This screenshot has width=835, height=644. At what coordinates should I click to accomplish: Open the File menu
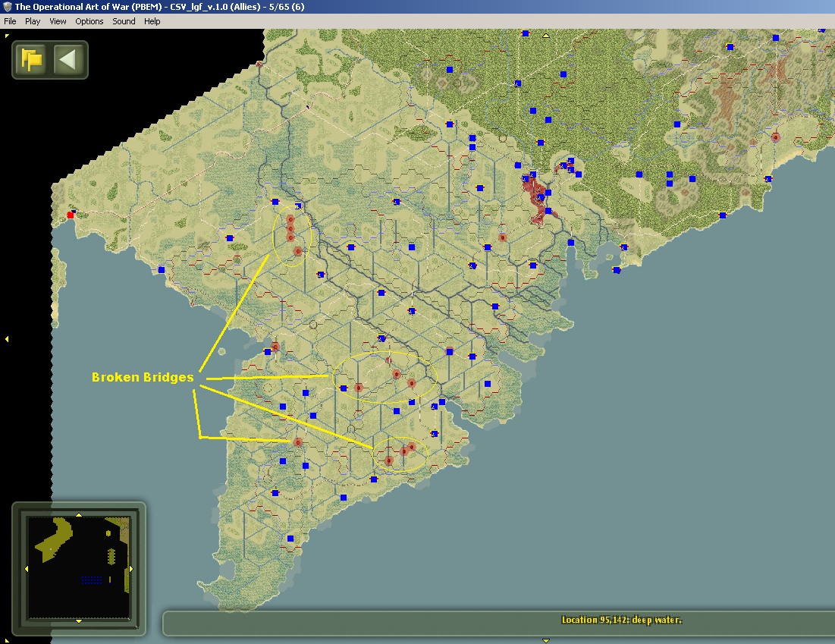(10, 21)
